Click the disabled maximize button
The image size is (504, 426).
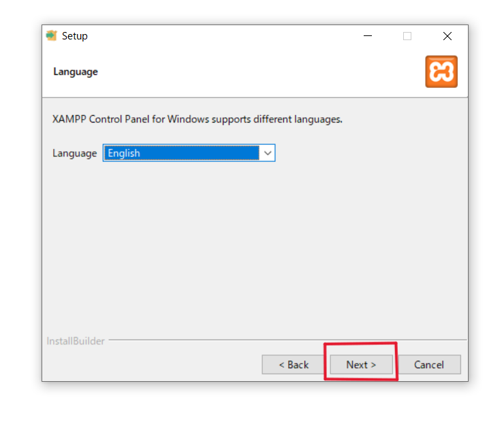407,36
